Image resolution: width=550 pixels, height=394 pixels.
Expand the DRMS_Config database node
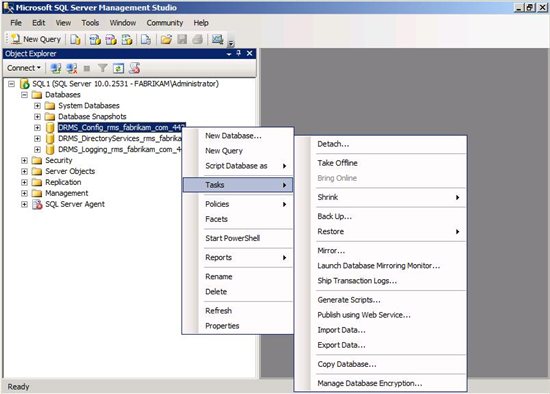[37, 128]
